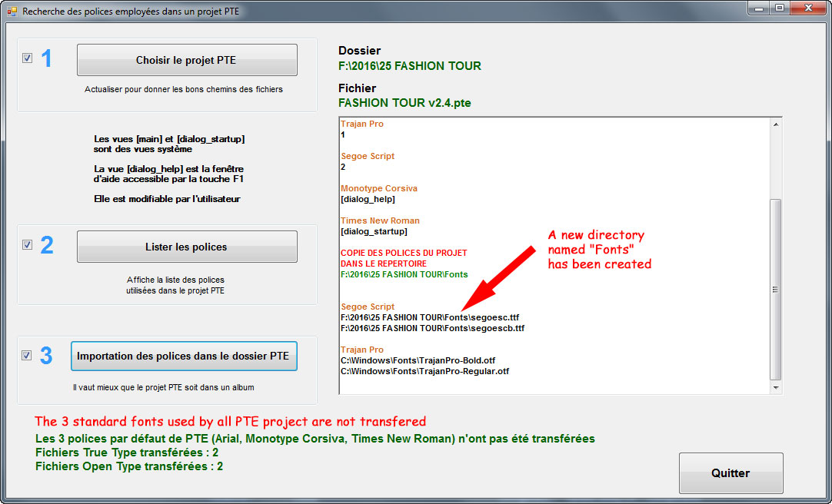Maximize the window
This screenshot has height=504, width=832.
tap(780, 8)
